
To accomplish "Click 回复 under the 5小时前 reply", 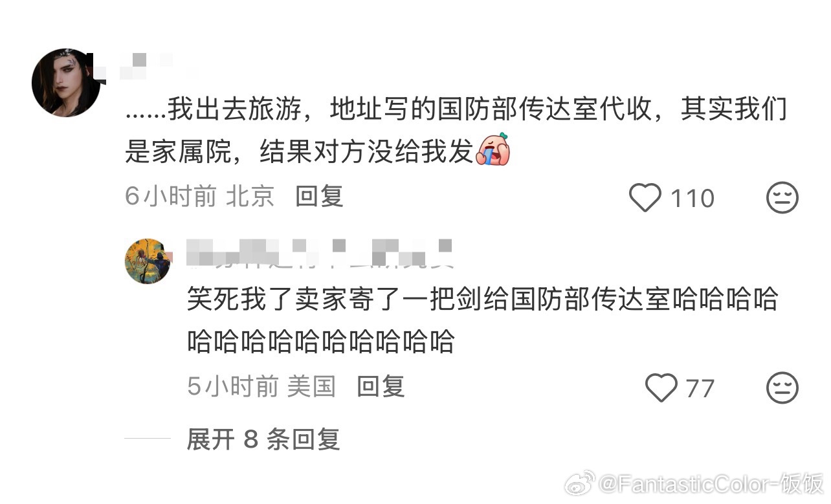I will click(x=381, y=386).
